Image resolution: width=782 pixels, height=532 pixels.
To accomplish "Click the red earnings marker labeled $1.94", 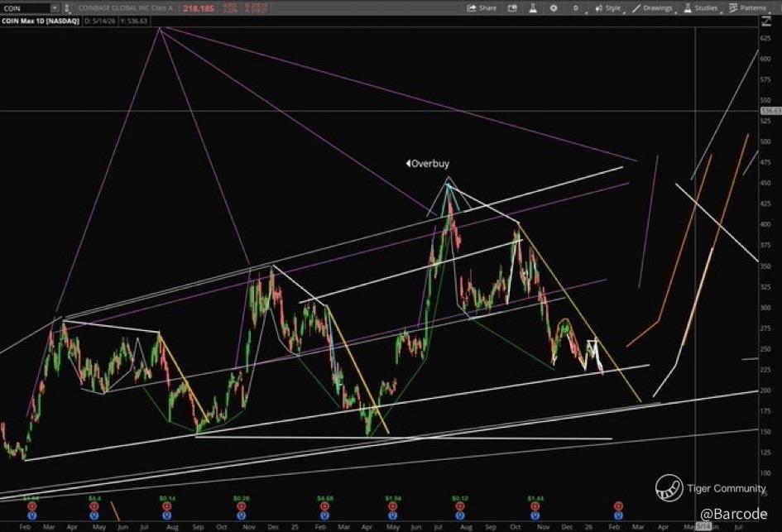I will pos(392,506).
